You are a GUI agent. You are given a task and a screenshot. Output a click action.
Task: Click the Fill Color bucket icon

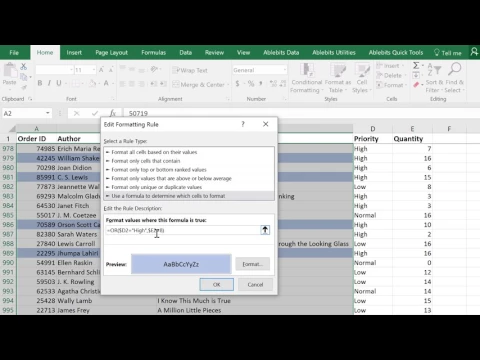92,83
